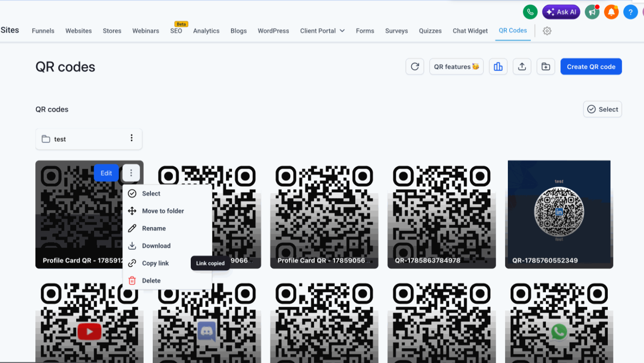Choose Copy link in the context menu
The height and width of the screenshot is (363, 644).
tap(167, 264)
